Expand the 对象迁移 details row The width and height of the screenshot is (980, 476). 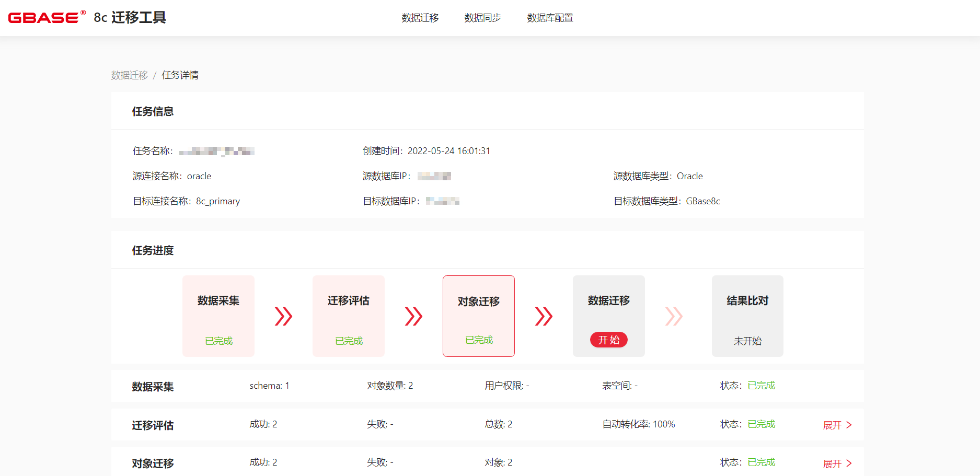click(837, 463)
